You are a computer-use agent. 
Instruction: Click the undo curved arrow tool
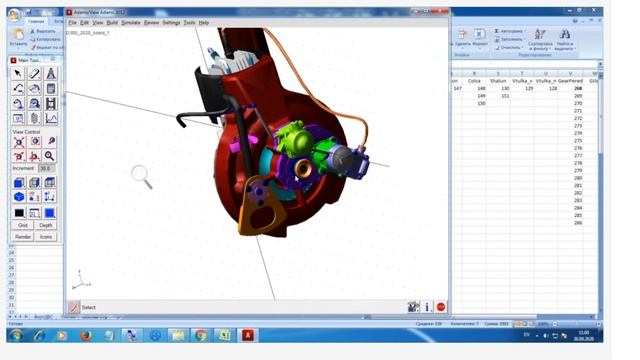(x=18, y=89)
